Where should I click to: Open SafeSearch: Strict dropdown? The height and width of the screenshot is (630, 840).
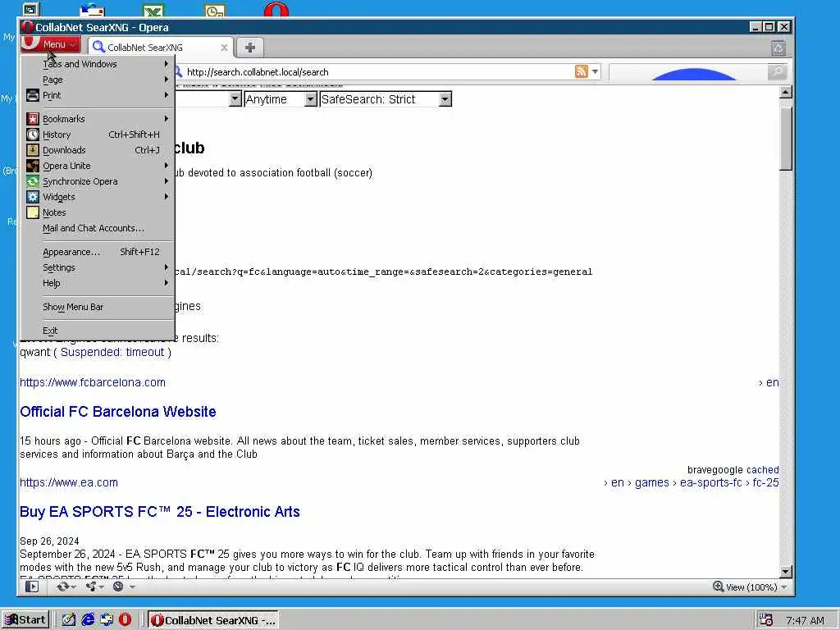point(386,99)
